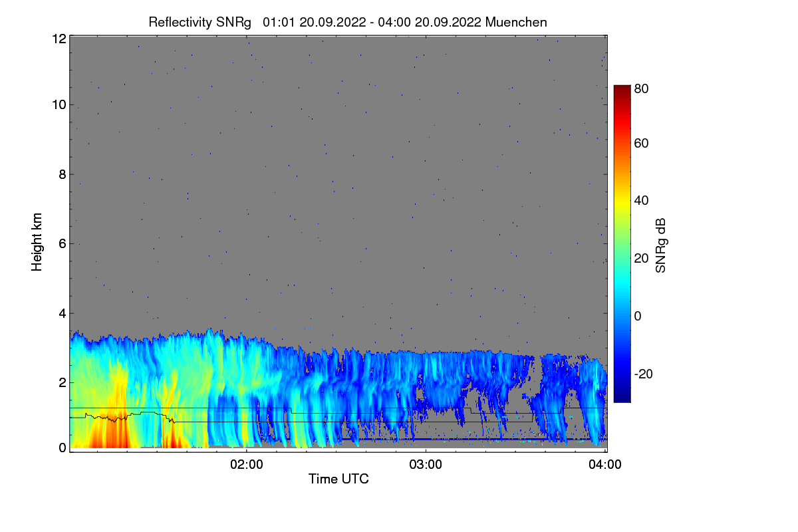Click the colorbar value 40
This screenshot has height=532, width=798.
point(641,201)
